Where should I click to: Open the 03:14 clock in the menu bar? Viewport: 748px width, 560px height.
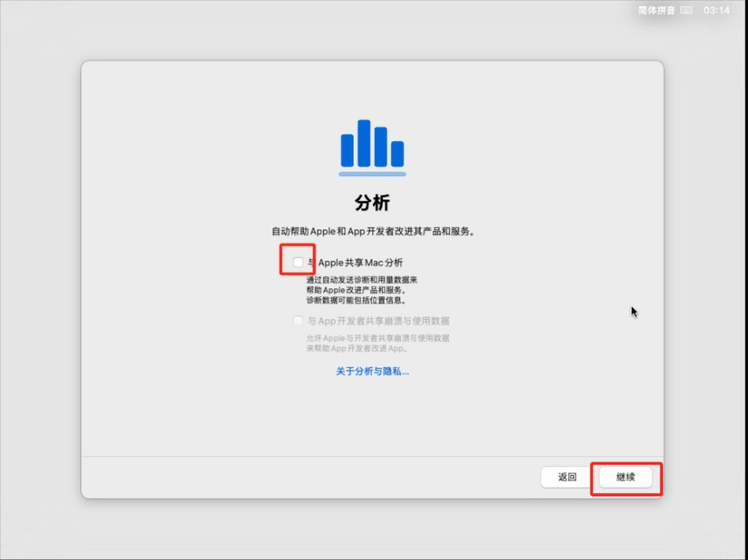point(717,10)
